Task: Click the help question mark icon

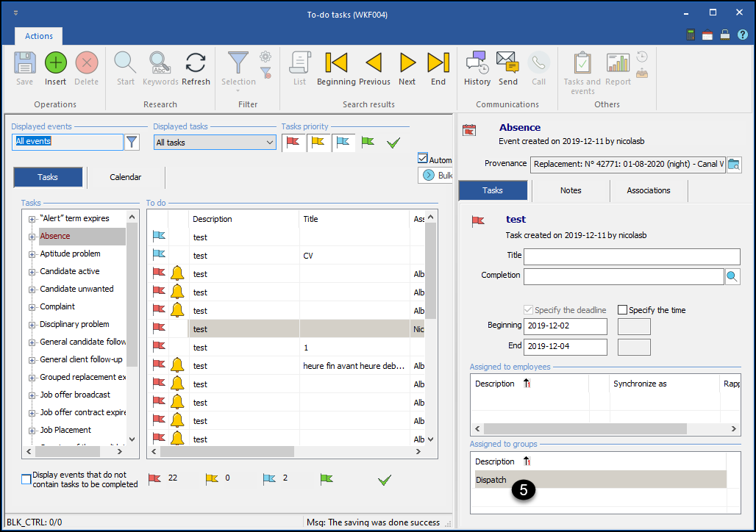Action: pyautogui.click(x=743, y=35)
